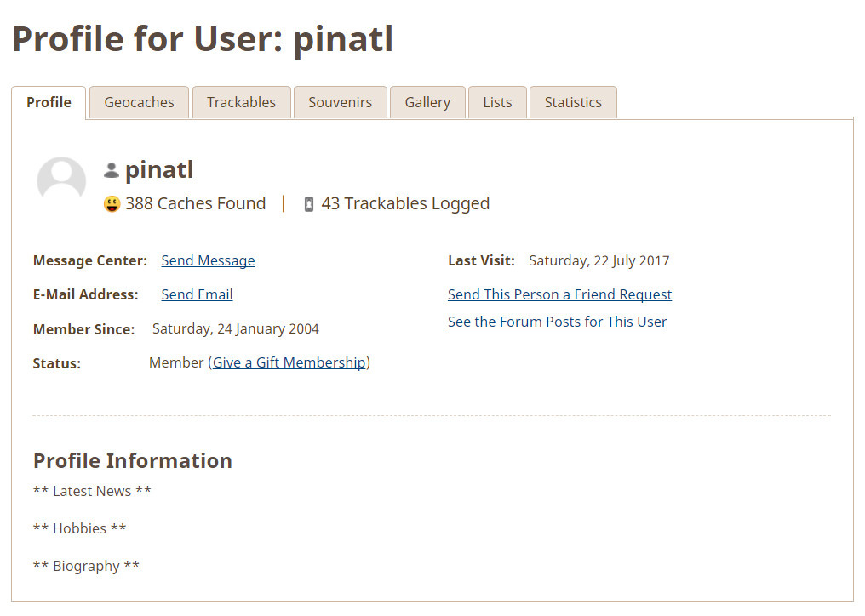Select the Lists tab
This screenshot has width=865, height=616.
click(497, 102)
